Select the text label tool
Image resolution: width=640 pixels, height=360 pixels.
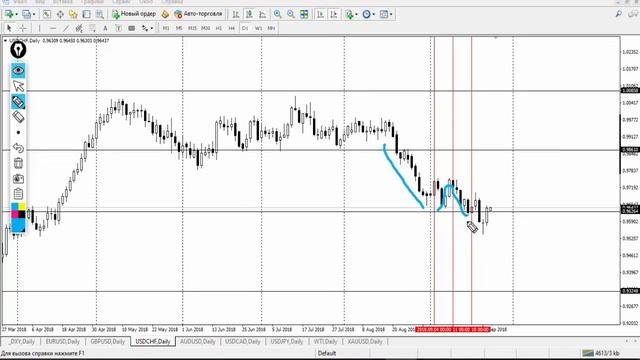point(118,28)
